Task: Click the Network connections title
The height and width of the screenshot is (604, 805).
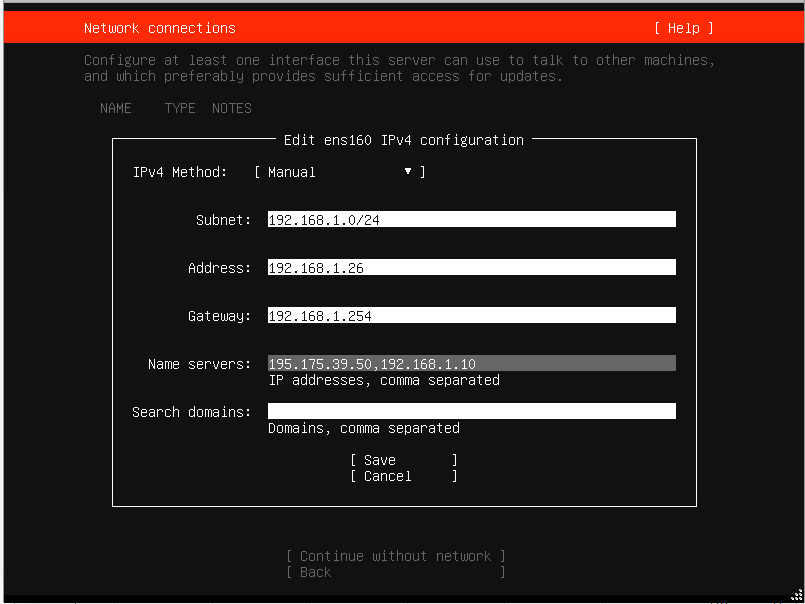Action: 160,28
